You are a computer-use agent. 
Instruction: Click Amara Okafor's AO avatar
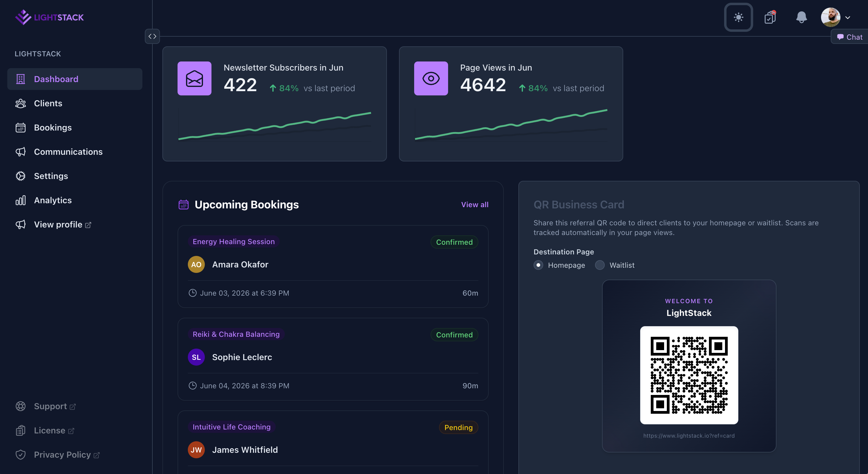click(196, 265)
